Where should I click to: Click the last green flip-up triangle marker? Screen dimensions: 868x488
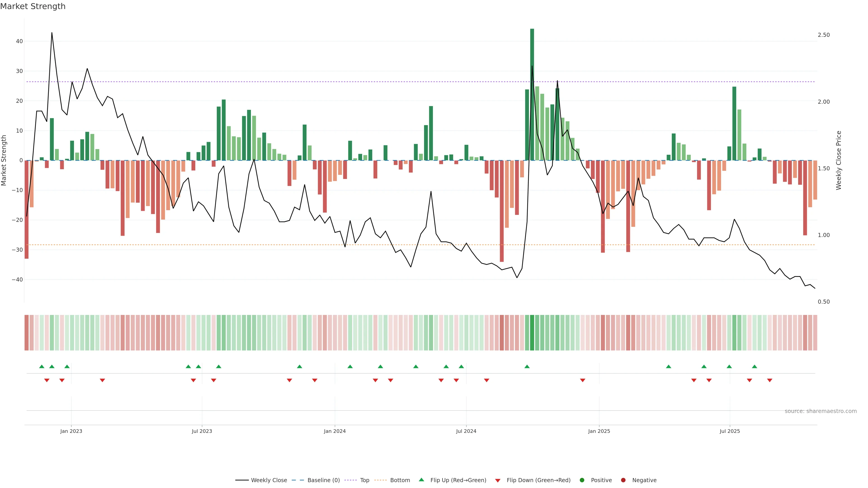755,366
